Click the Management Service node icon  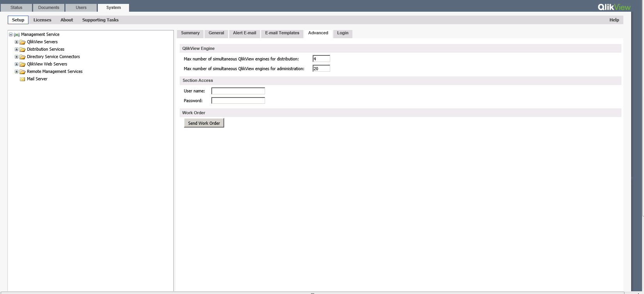[17, 35]
